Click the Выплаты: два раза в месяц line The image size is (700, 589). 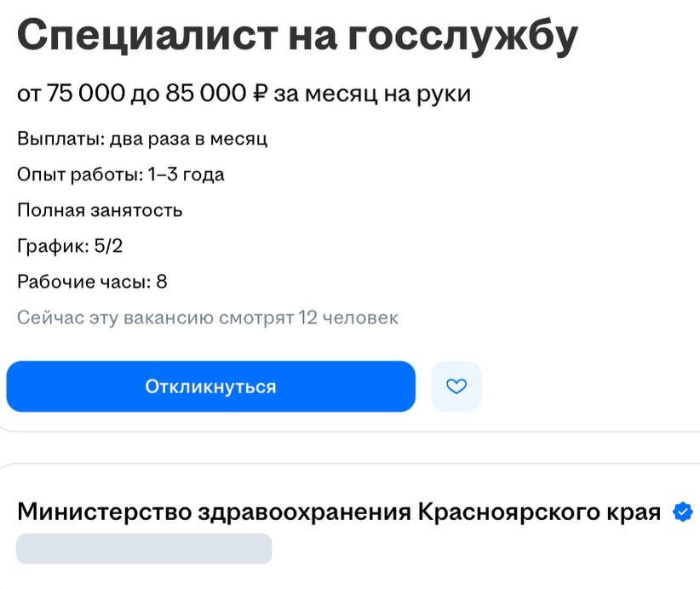click(142, 139)
